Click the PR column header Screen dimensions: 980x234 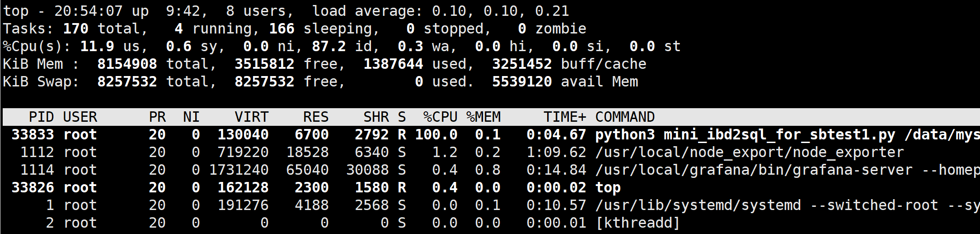[157, 117]
